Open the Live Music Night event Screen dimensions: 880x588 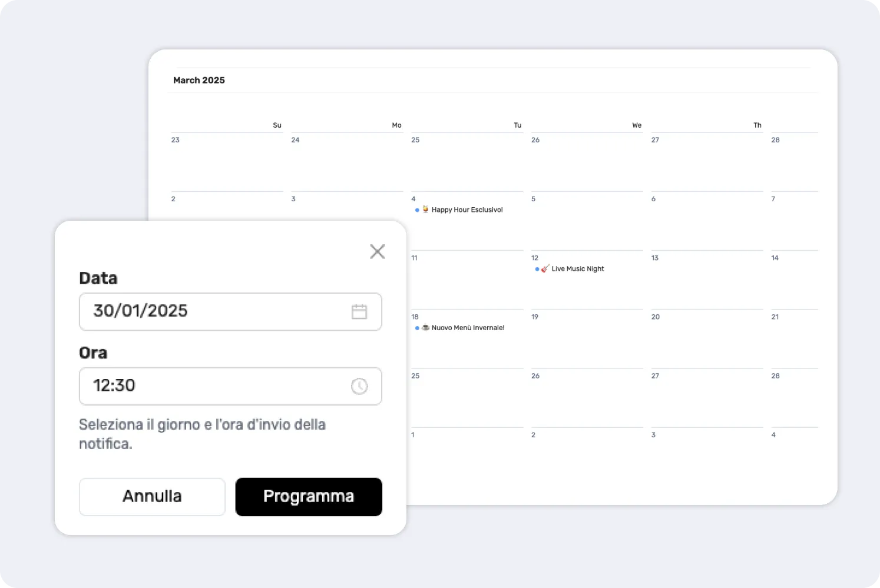pos(578,269)
